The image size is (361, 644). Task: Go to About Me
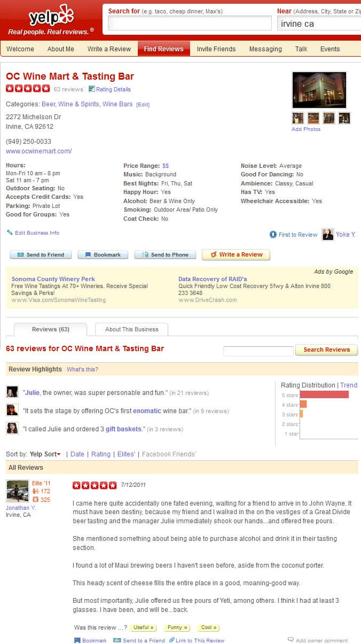point(61,49)
